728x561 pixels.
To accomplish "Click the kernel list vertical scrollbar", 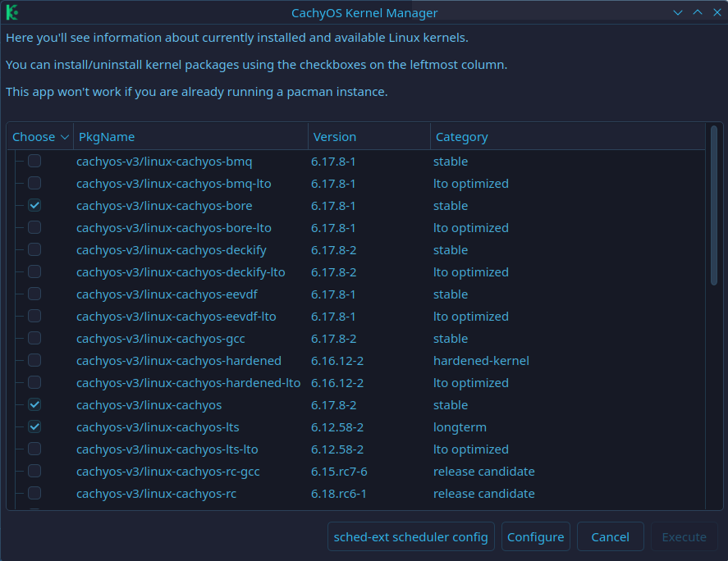I will click(714, 206).
